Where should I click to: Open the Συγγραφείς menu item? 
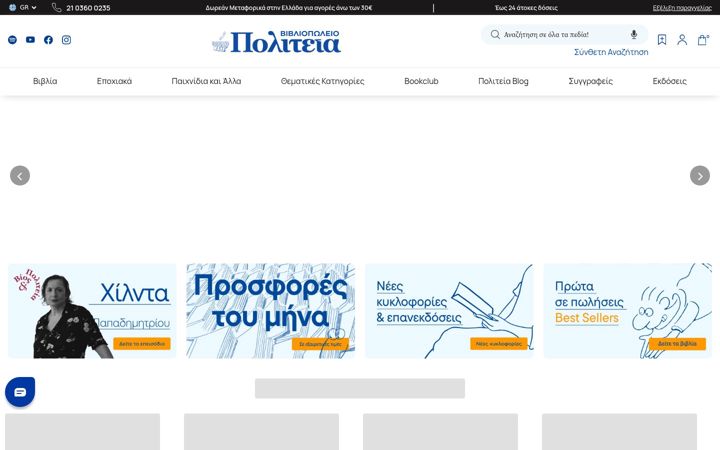pyautogui.click(x=591, y=81)
